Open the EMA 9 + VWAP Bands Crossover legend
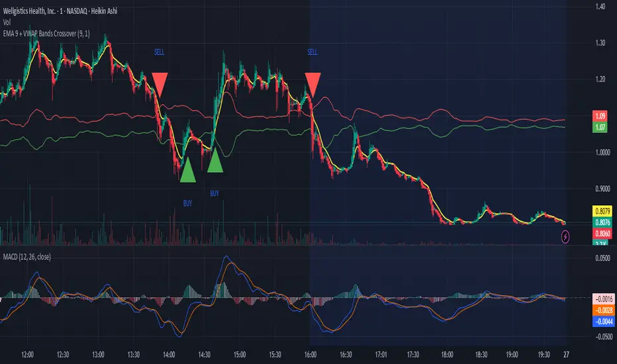Viewport: 617px width, 364px height. [46, 34]
